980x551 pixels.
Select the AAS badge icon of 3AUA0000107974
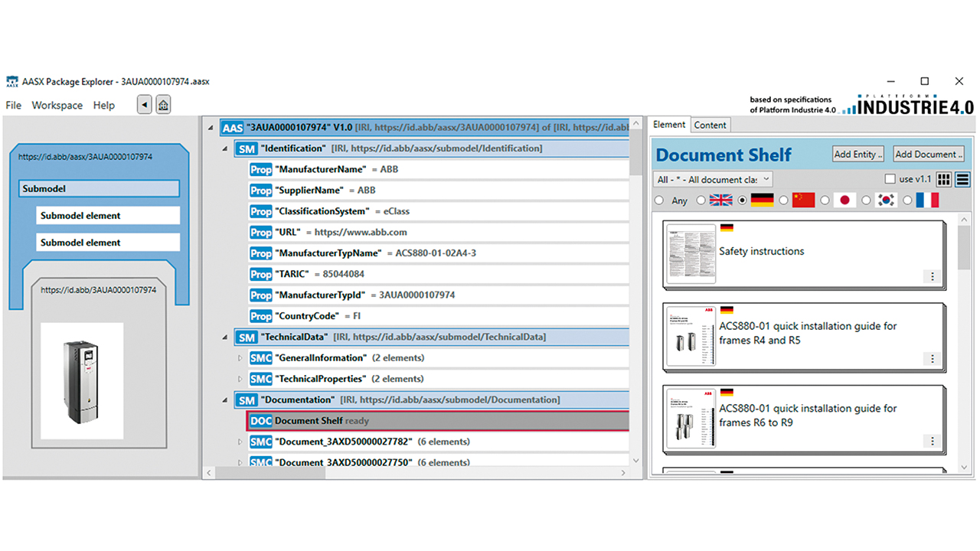[232, 128]
